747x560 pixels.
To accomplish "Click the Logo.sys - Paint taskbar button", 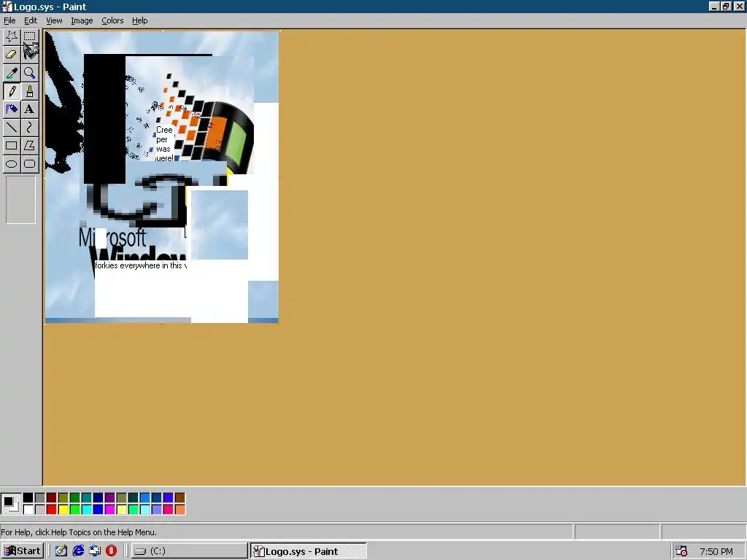I will click(x=309, y=551).
